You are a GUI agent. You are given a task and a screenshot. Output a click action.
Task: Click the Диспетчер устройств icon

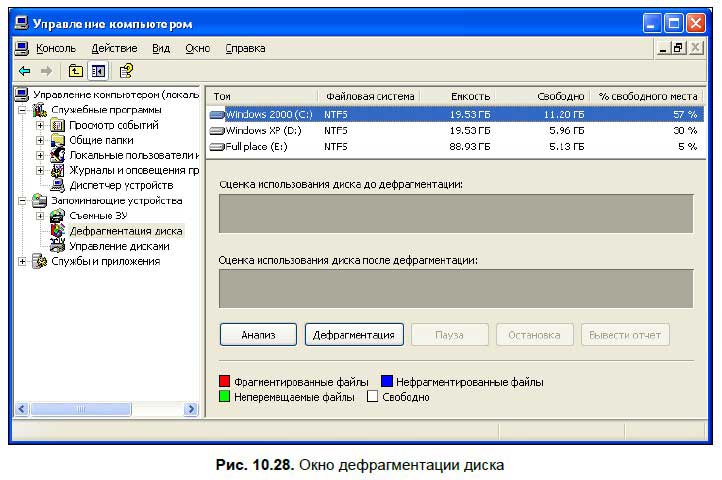click(57, 185)
